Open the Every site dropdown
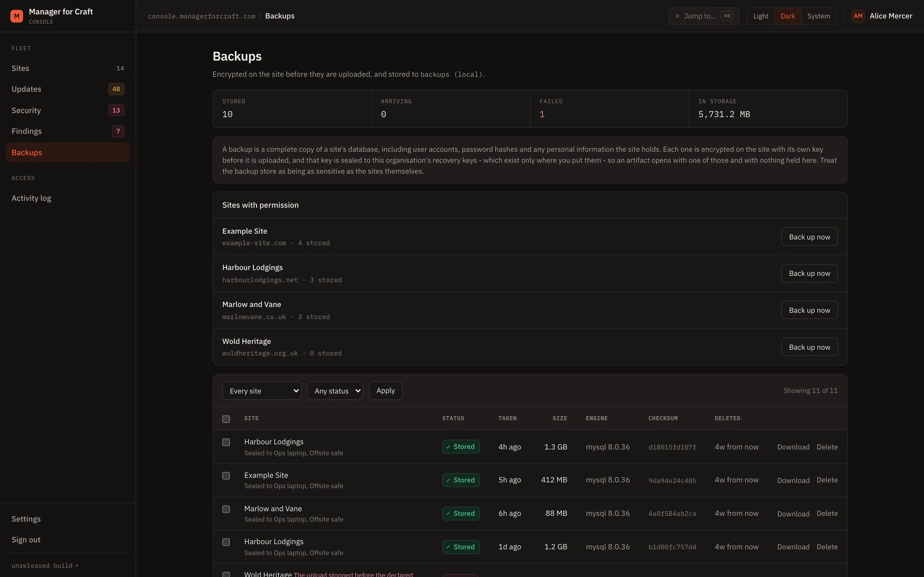This screenshot has height=577, width=924. (x=262, y=391)
